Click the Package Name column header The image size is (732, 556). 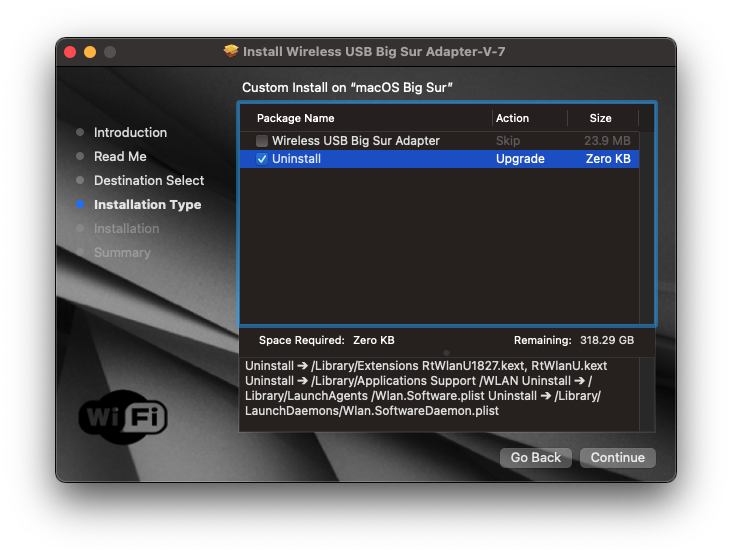click(296, 118)
